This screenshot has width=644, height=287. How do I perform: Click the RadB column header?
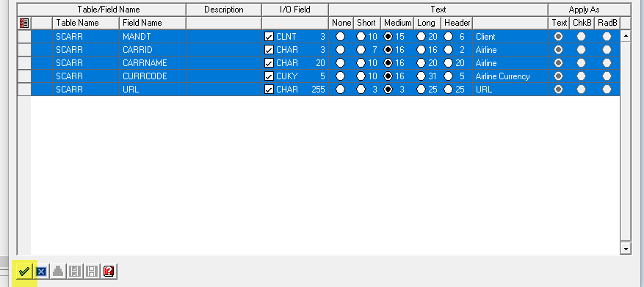(607, 23)
